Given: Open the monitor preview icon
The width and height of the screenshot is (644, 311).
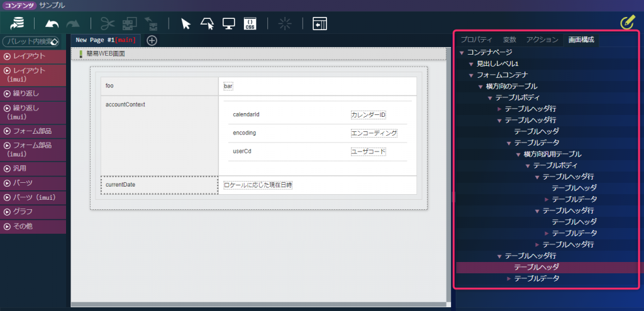Looking at the screenshot, I should coord(229,23).
